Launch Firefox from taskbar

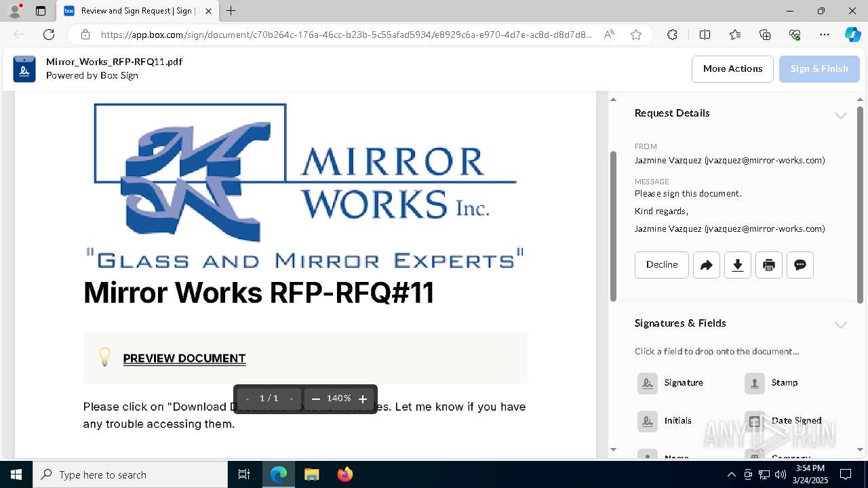tap(344, 474)
